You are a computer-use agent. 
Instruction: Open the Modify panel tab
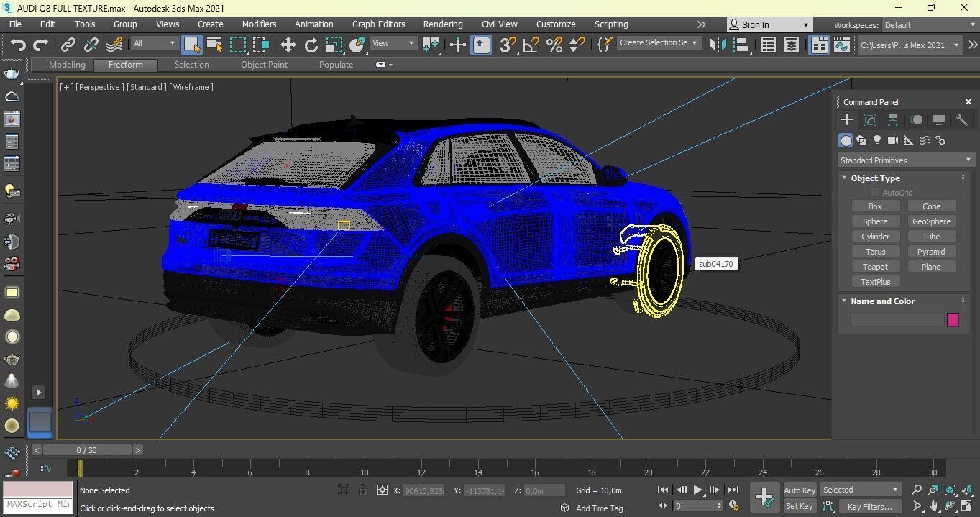pyautogui.click(x=870, y=120)
